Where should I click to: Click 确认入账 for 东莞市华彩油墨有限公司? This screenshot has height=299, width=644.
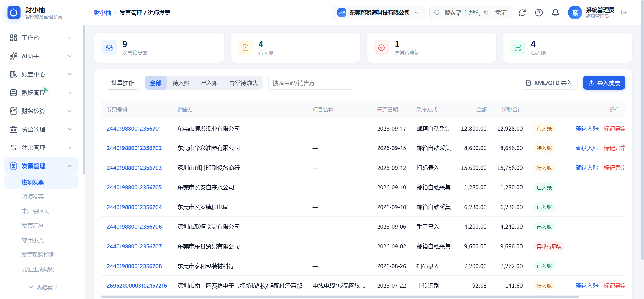point(587,148)
